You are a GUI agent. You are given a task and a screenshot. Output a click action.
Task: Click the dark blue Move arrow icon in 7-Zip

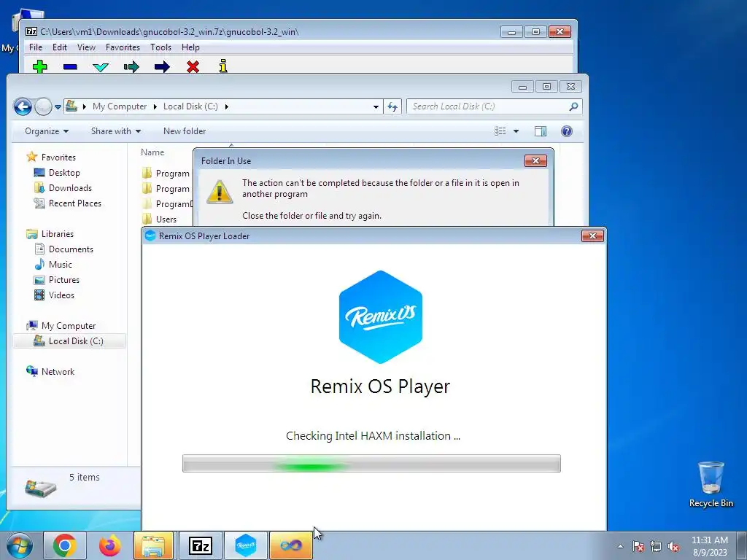click(x=162, y=66)
